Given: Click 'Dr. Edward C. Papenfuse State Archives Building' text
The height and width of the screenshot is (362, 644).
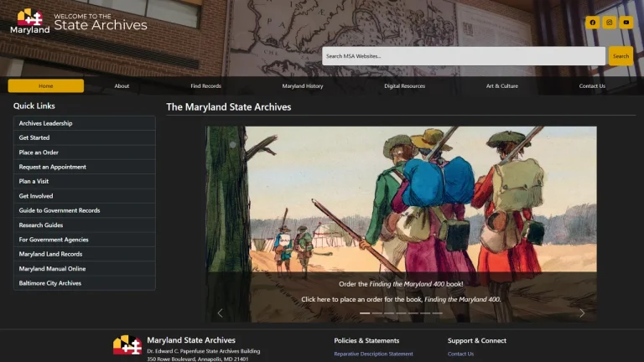Looking at the screenshot, I should click(203, 351).
